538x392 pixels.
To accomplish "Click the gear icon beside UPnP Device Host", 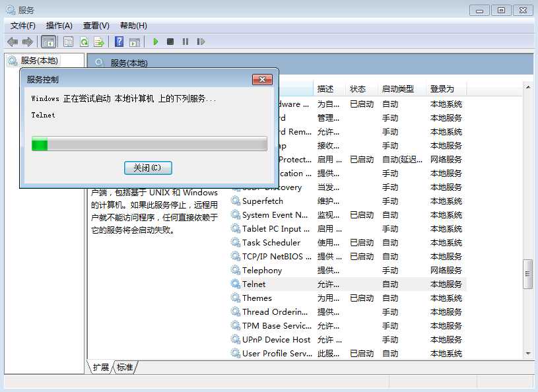I will pos(236,339).
